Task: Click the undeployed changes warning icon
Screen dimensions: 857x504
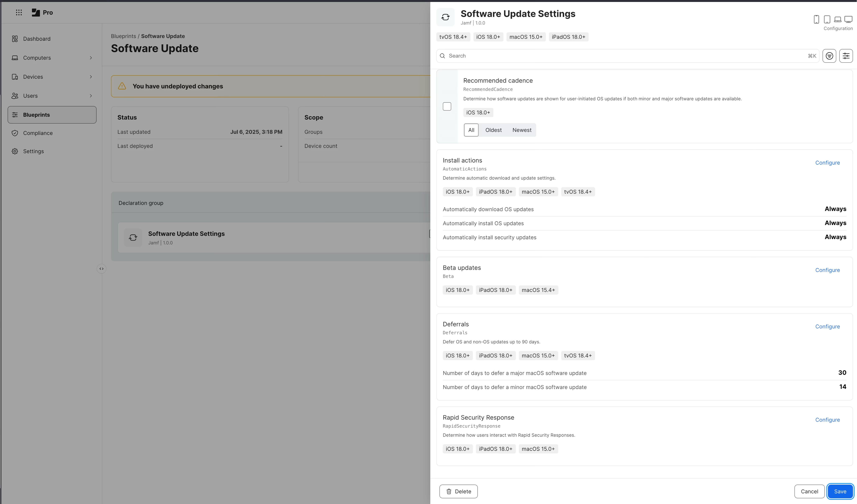Action: [122, 86]
